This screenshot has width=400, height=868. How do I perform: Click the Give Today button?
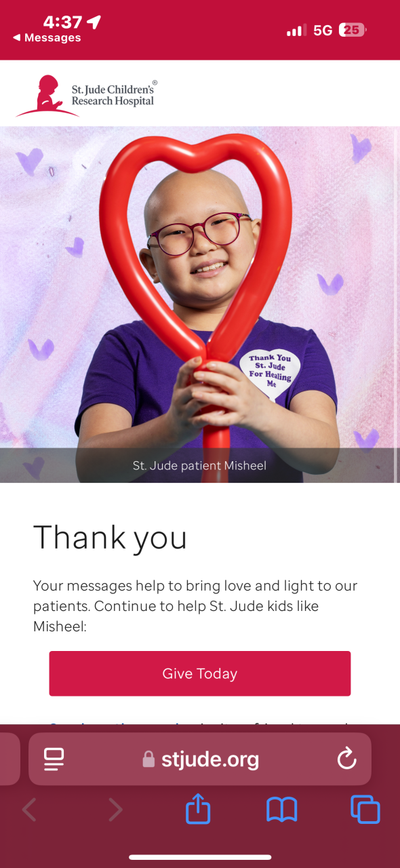coord(200,673)
